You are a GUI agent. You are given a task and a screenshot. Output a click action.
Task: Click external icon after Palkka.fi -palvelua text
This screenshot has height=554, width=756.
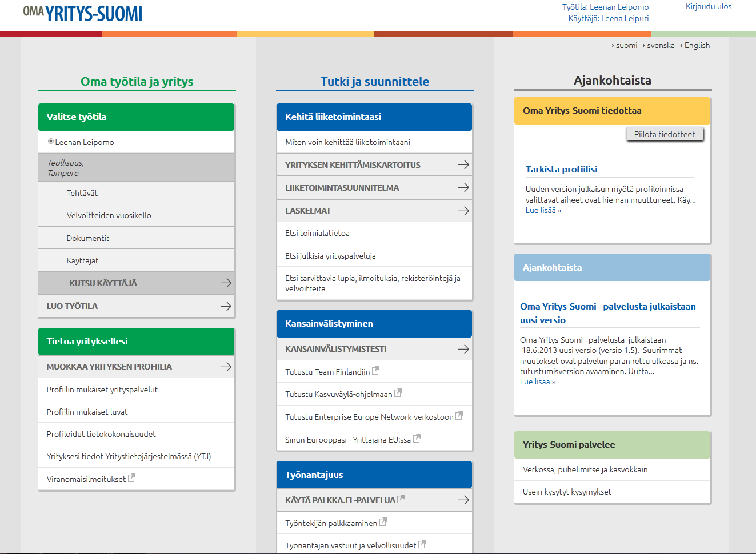click(401, 499)
